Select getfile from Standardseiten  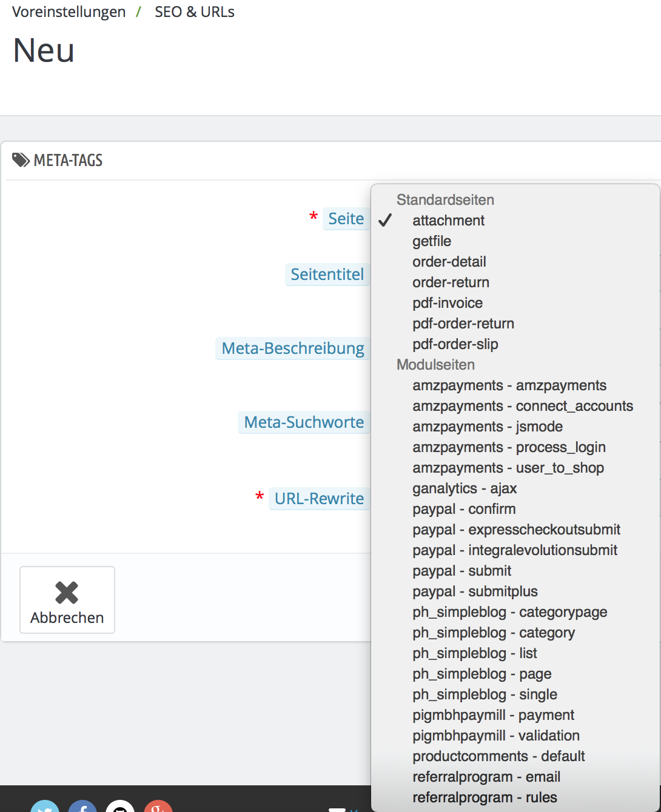[432, 241]
